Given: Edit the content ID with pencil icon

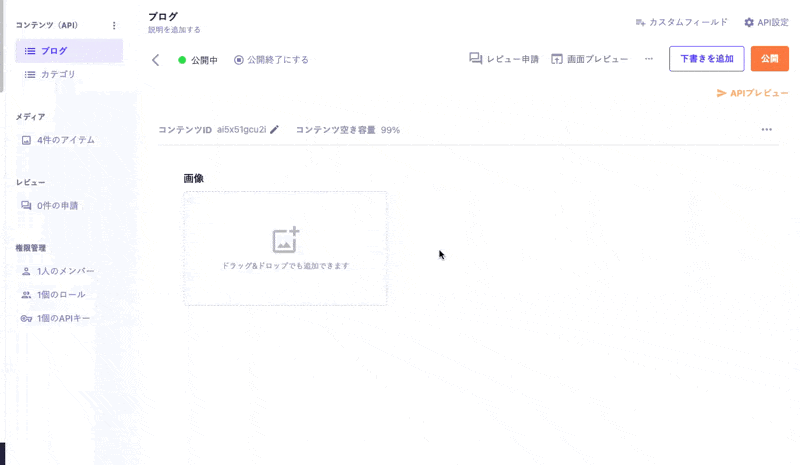Looking at the screenshot, I should pyautogui.click(x=274, y=130).
